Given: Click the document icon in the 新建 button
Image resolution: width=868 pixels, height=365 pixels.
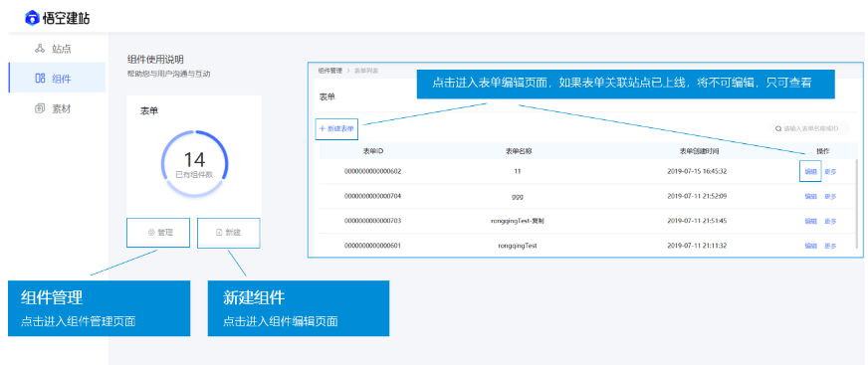Looking at the screenshot, I should pos(219,233).
